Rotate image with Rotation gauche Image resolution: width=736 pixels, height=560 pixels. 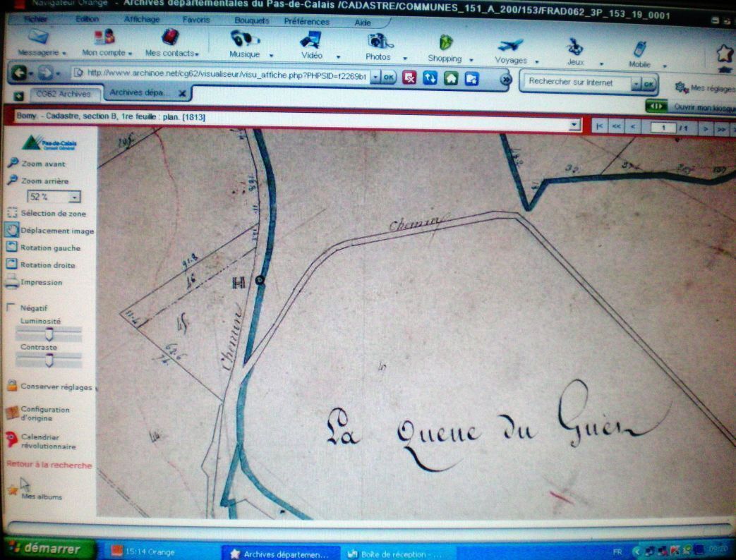coord(11,248)
